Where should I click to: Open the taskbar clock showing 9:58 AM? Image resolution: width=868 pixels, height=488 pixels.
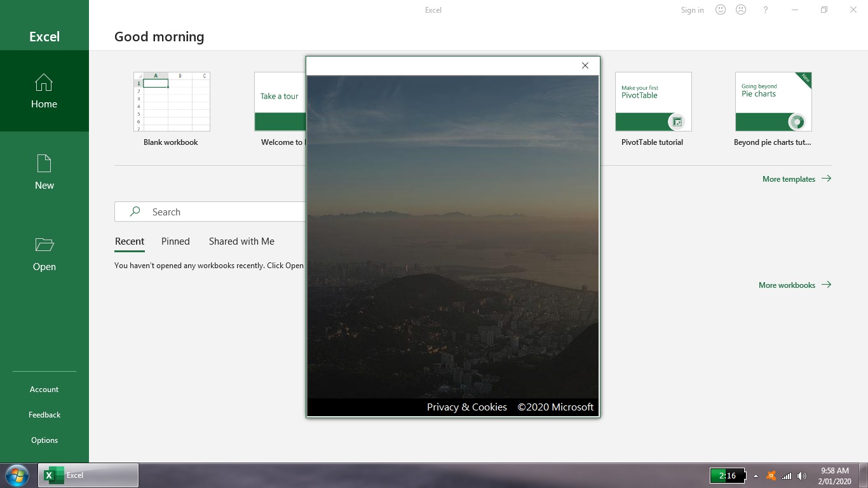pyautogui.click(x=834, y=476)
